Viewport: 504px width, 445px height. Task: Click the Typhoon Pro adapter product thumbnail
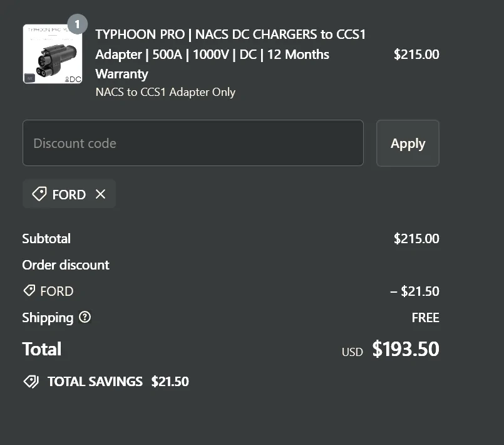click(53, 54)
